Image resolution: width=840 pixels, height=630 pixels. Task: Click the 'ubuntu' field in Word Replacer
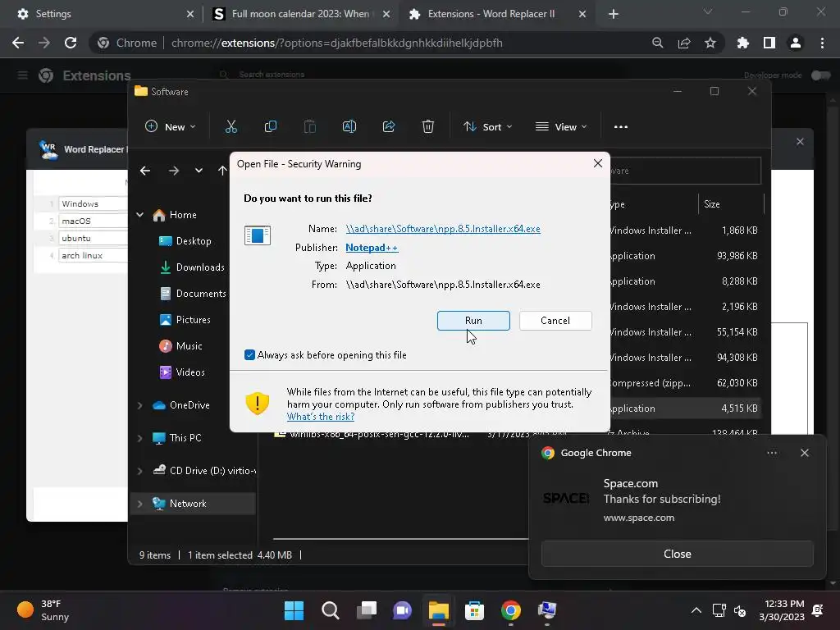92,239
